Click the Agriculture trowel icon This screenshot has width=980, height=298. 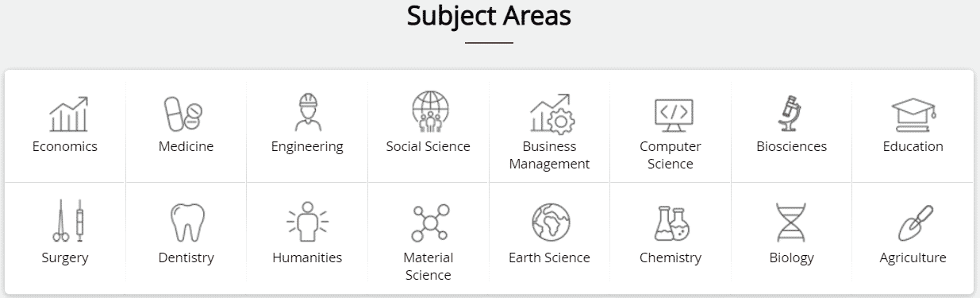[915, 223]
